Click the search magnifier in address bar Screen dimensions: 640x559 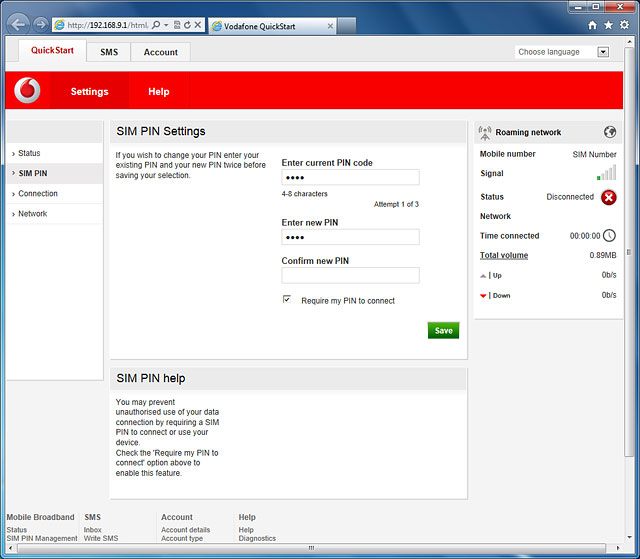tap(156, 25)
